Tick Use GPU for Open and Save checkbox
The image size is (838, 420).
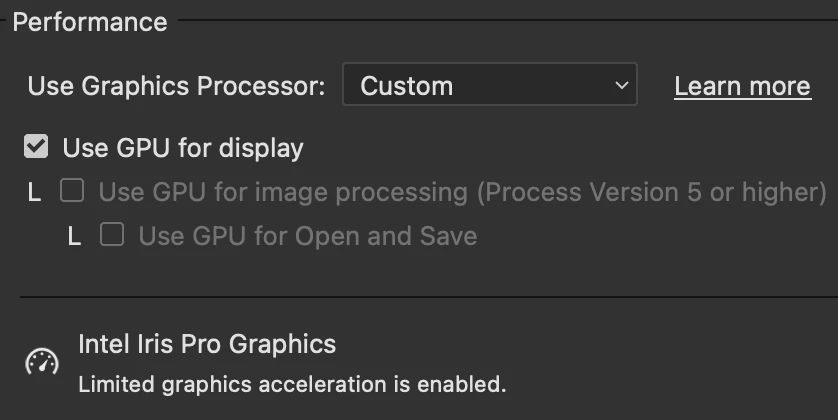click(112, 235)
